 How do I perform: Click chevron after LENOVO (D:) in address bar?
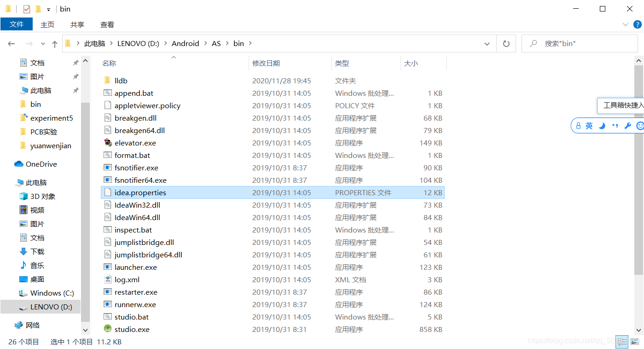165,43
